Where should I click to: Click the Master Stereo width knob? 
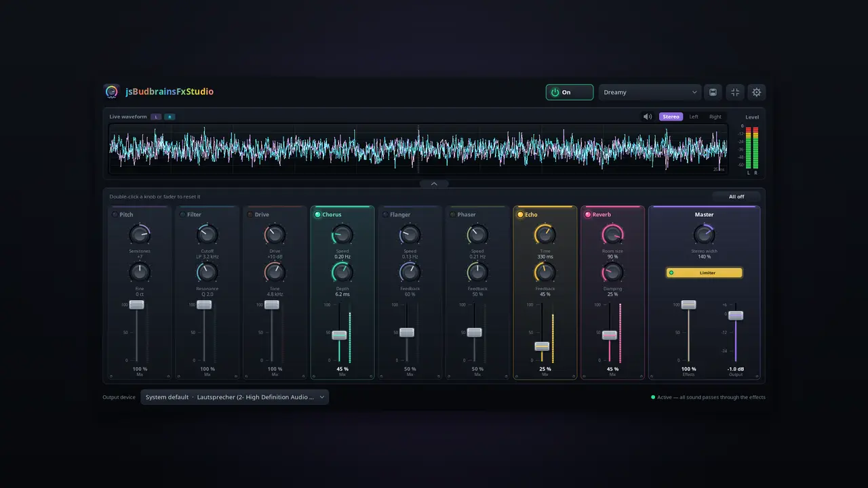pos(704,235)
